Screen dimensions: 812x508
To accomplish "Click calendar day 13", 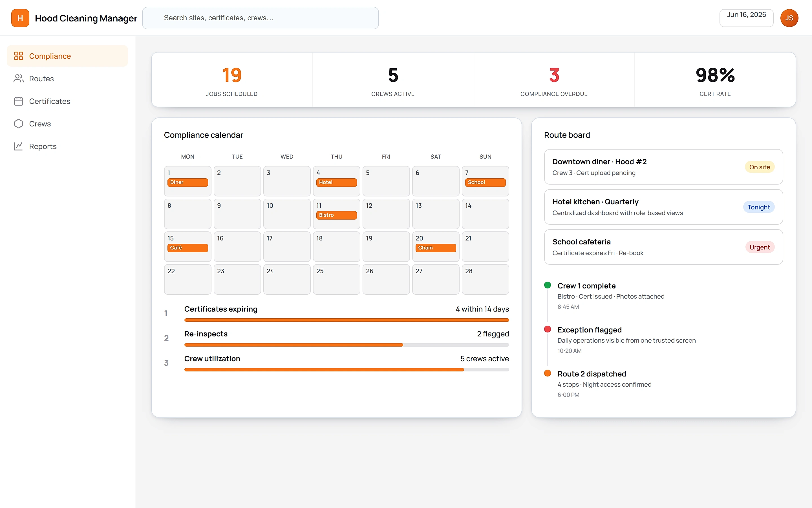I will tap(436, 214).
